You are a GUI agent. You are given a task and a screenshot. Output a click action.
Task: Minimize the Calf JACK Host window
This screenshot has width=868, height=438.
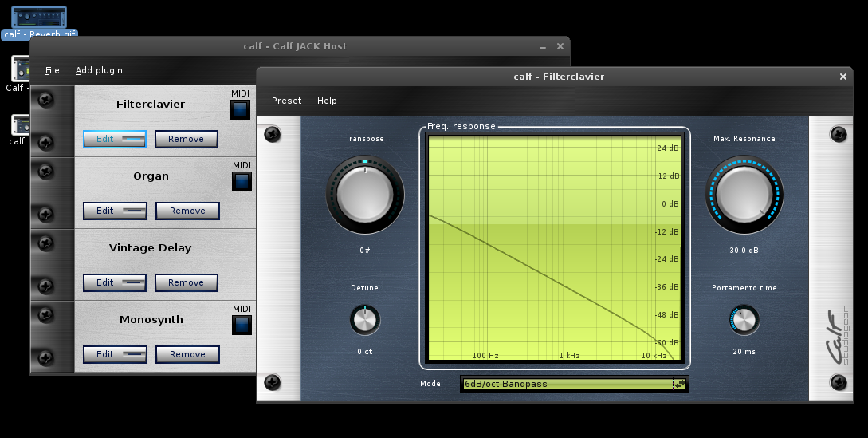pyautogui.click(x=543, y=47)
